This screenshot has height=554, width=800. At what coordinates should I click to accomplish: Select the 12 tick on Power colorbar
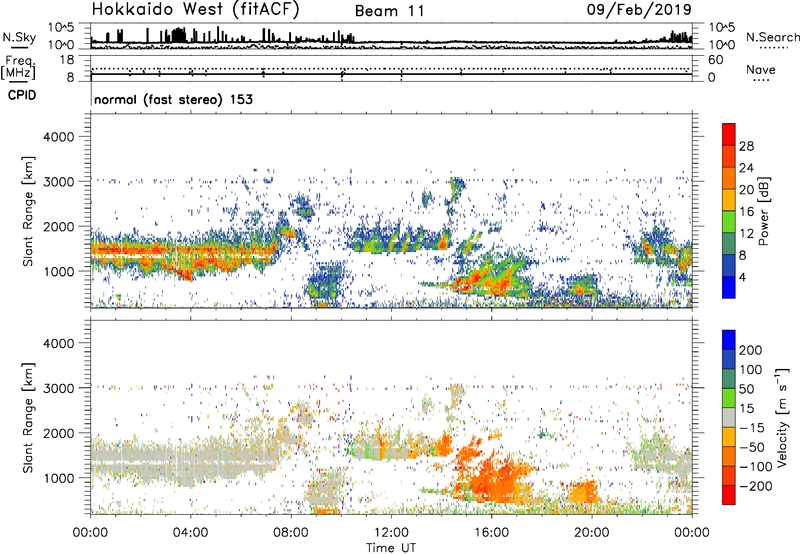(x=746, y=234)
